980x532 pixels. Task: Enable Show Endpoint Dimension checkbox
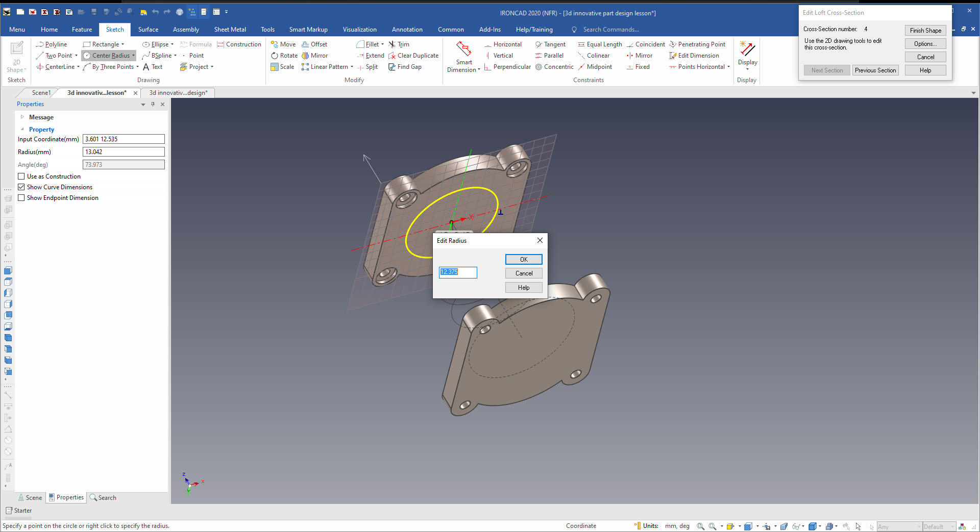[21, 198]
